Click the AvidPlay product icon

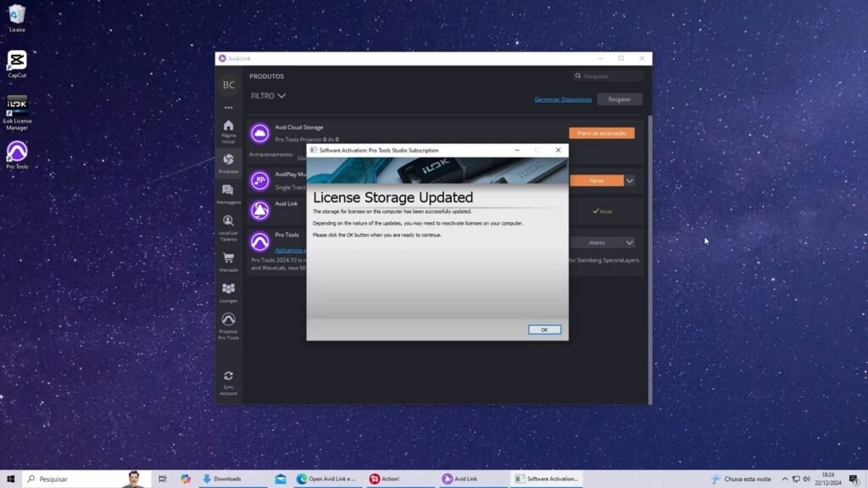pos(259,180)
